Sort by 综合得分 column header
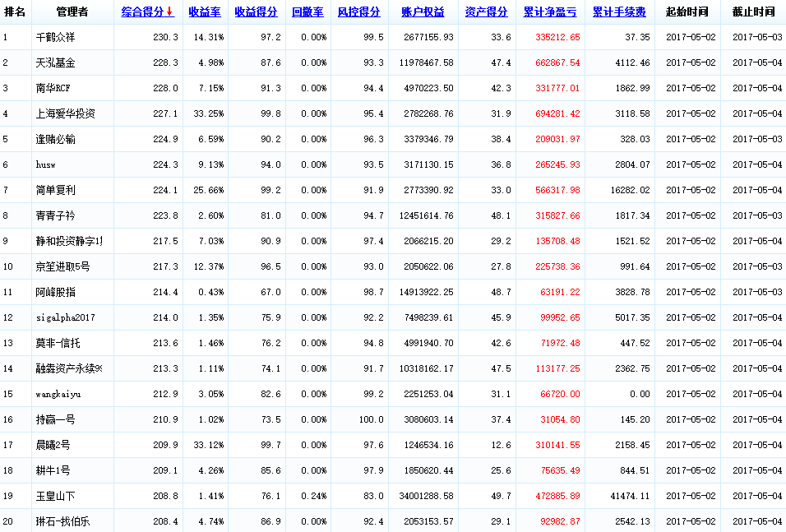The image size is (786, 532). (x=147, y=12)
